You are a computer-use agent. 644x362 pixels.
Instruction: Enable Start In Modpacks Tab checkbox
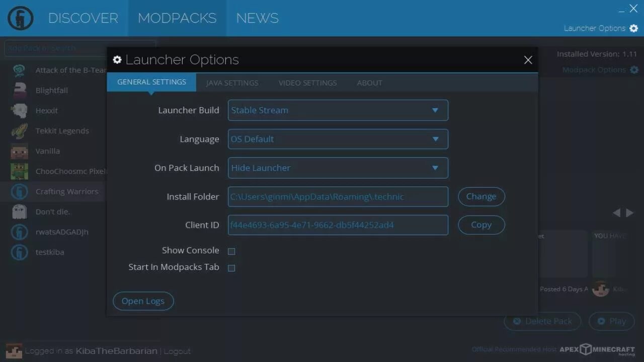tap(231, 268)
